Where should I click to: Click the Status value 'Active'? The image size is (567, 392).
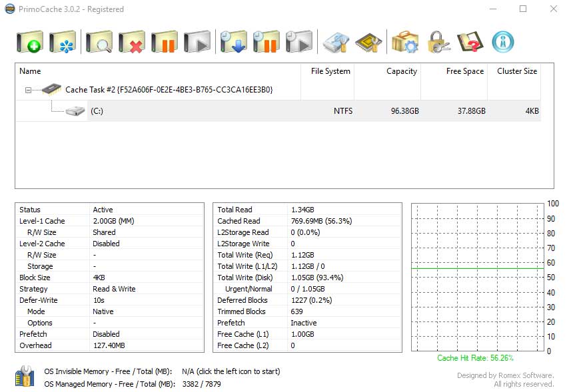(103, 210)
